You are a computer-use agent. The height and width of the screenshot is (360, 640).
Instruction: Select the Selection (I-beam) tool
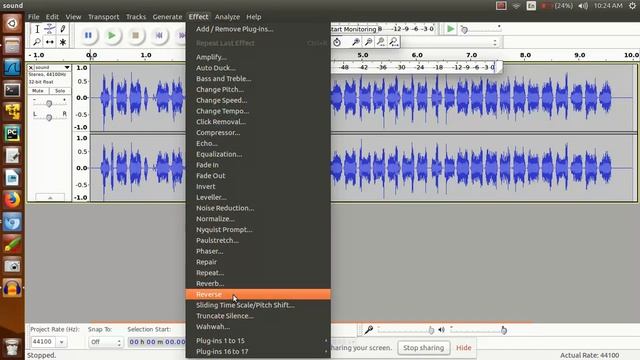pos(37,29)
